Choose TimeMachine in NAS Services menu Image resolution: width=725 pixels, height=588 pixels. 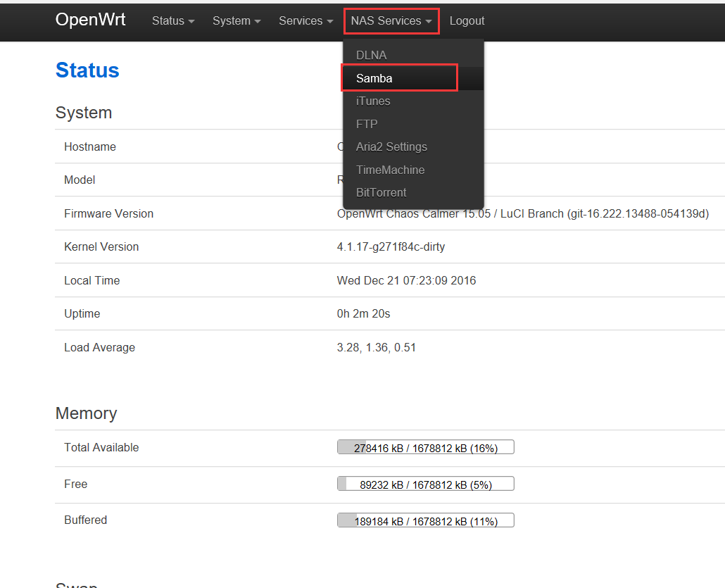click(413, 170)
